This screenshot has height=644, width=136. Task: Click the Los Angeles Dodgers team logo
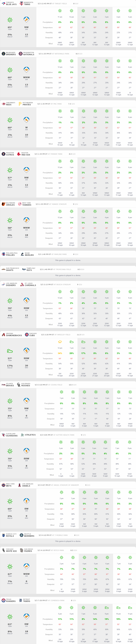click(4, 284)
